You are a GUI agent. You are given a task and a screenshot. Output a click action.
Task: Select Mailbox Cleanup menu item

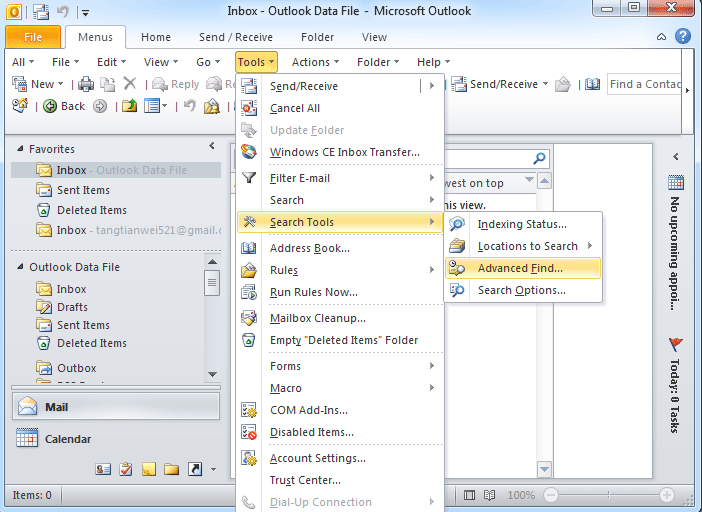(x=340, y=318)
